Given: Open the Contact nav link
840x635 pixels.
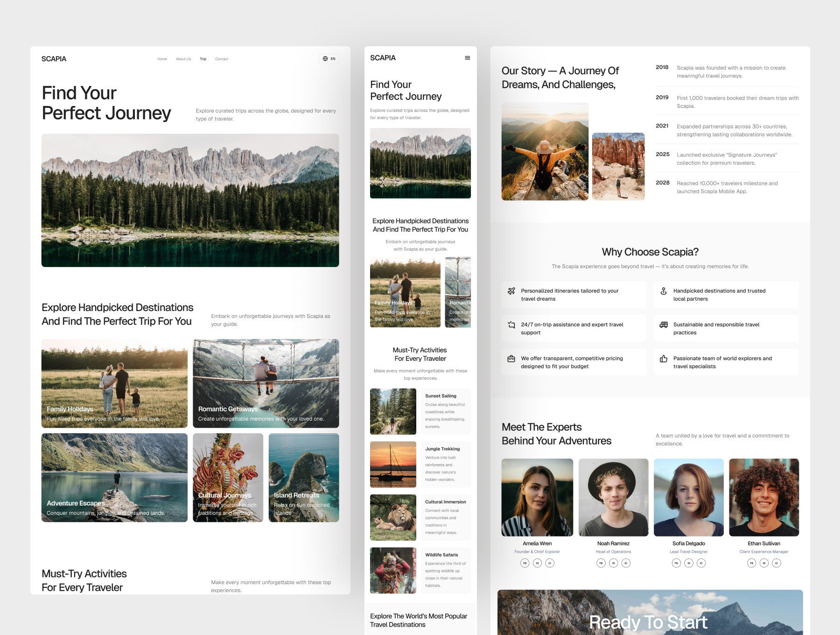Looking at the screenshot, I should (222, 59).
